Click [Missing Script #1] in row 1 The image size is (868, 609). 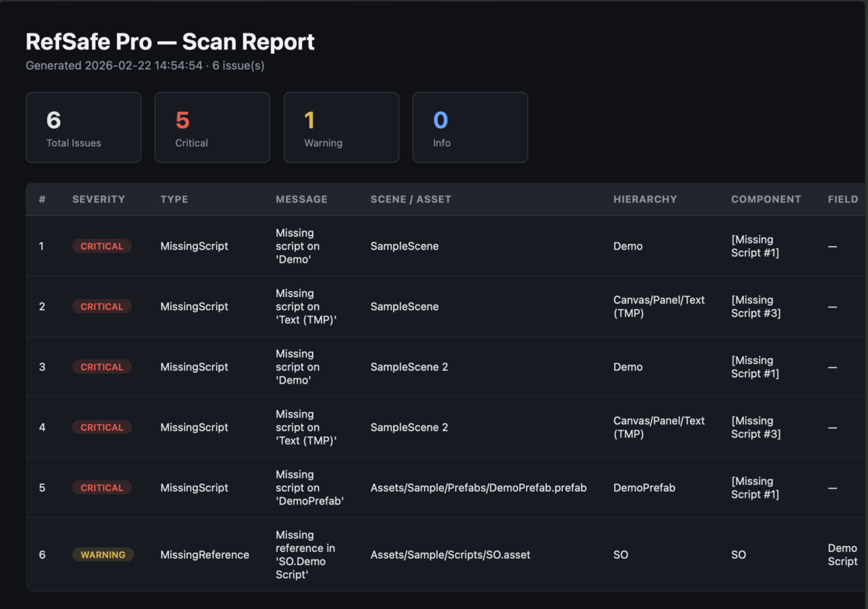755,246
